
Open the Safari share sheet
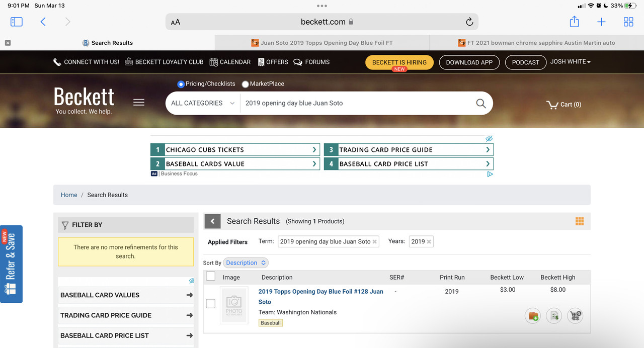click(574, 22)
